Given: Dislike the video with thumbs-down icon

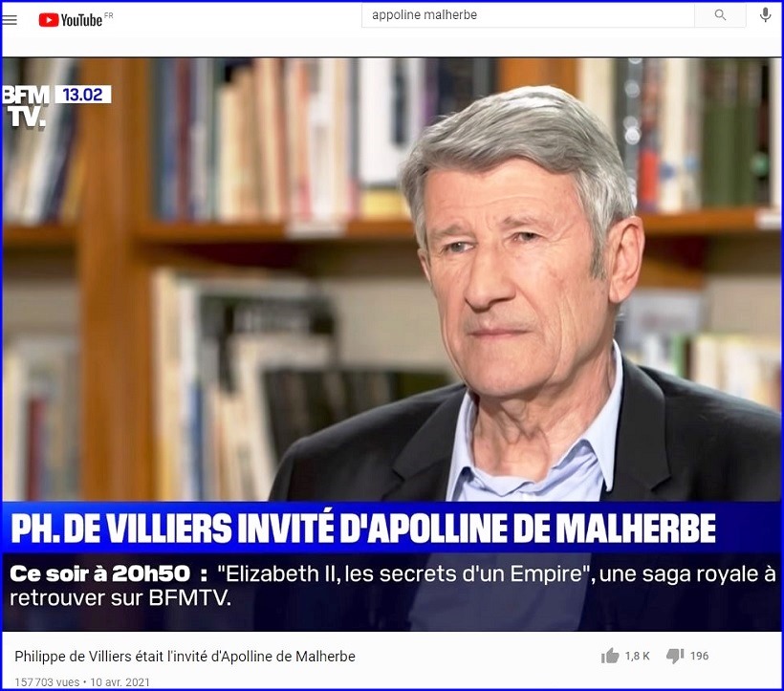Looking at the screenshot, I should (675, 656).
